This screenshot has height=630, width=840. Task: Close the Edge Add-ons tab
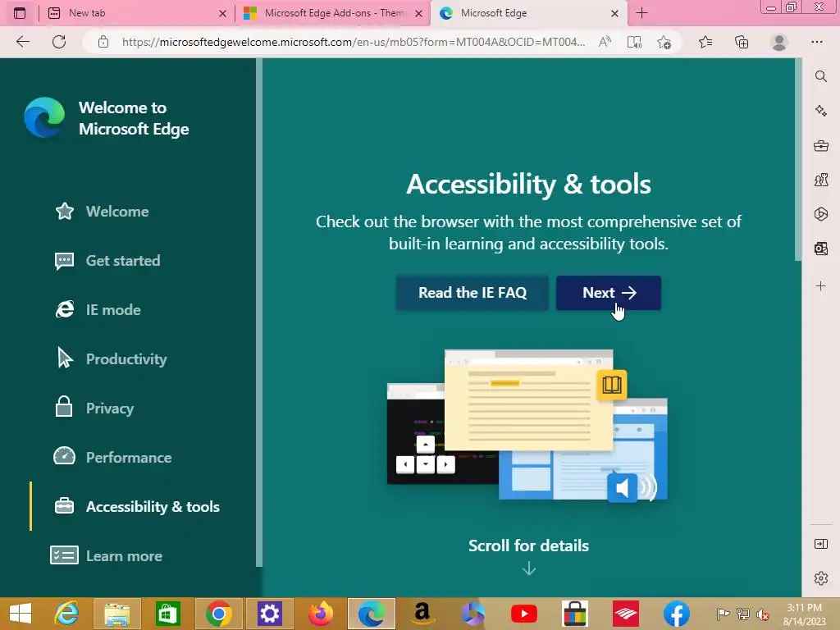coord(419,13)
